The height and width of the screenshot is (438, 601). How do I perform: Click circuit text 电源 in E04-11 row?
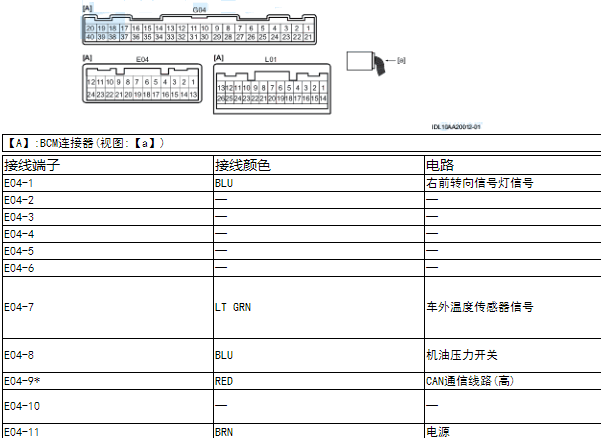(438, 432)
